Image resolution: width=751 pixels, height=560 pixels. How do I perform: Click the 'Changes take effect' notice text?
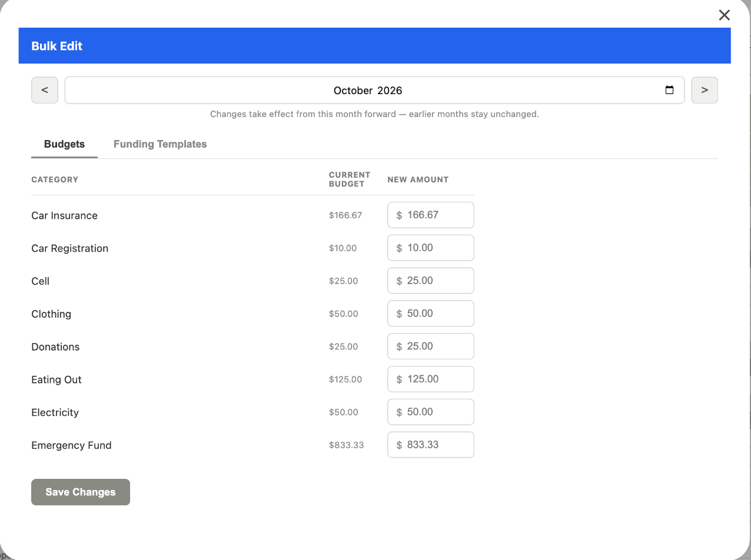click(x=374, y=114)
